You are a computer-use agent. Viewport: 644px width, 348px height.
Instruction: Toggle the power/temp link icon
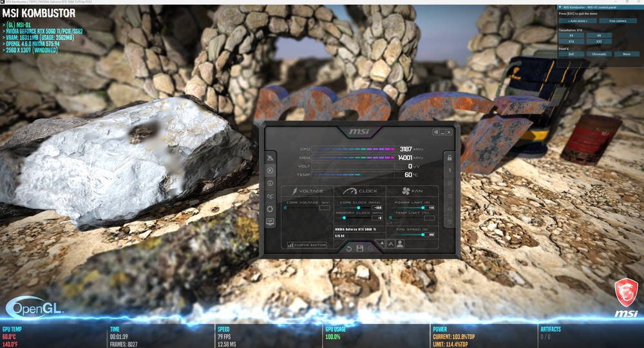pos(389,223)
